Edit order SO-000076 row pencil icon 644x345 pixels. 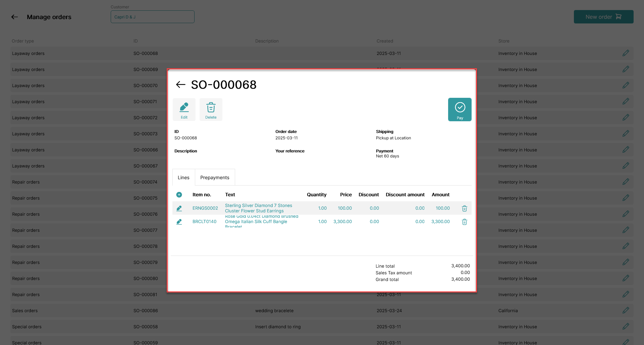click(626, 214)
